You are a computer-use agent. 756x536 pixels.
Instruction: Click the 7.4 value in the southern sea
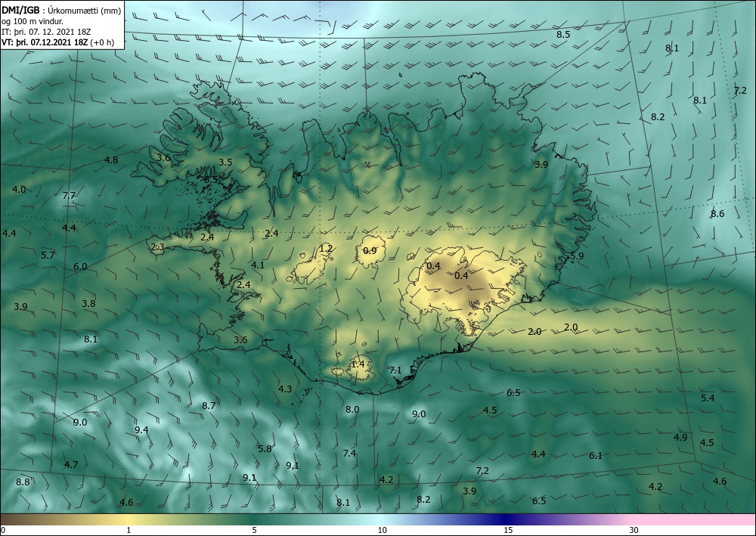tap(349, 453)
